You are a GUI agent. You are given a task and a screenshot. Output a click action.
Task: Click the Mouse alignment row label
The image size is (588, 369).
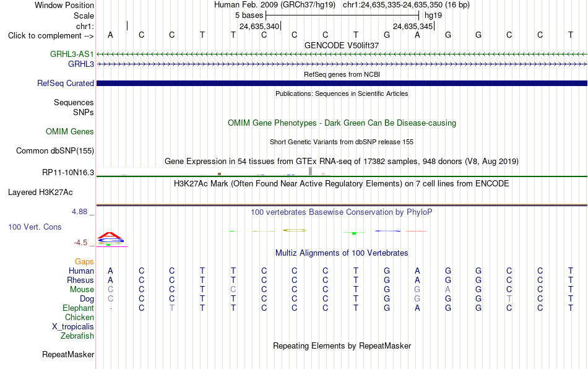[82, 290]
